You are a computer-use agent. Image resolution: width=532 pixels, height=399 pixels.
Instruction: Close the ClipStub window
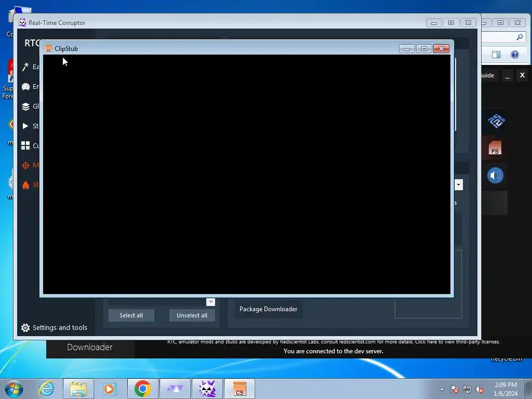tap(442, 48)
